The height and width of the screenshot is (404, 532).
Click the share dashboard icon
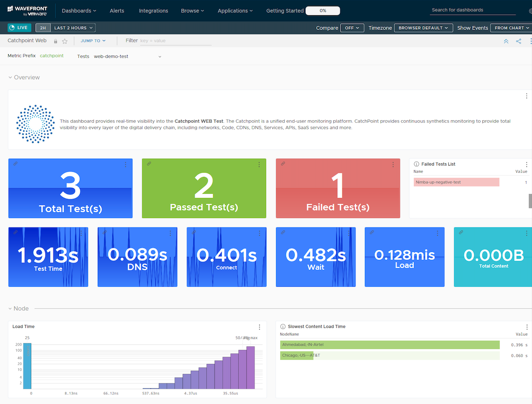pyautogui.click(x=519, y=41)
